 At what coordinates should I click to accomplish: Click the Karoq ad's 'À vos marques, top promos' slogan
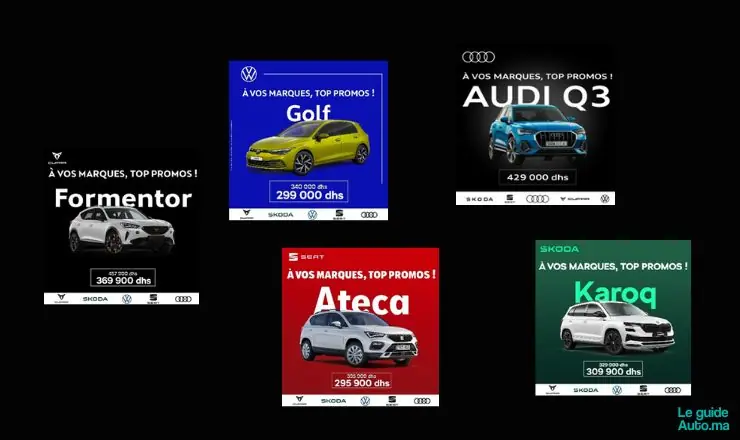(613, 266)
